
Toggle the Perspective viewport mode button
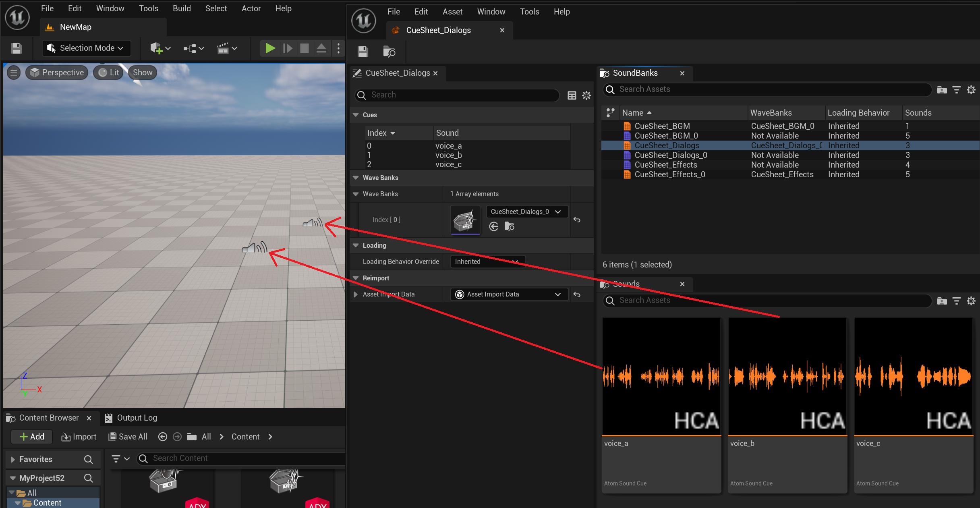click(57, 73)
